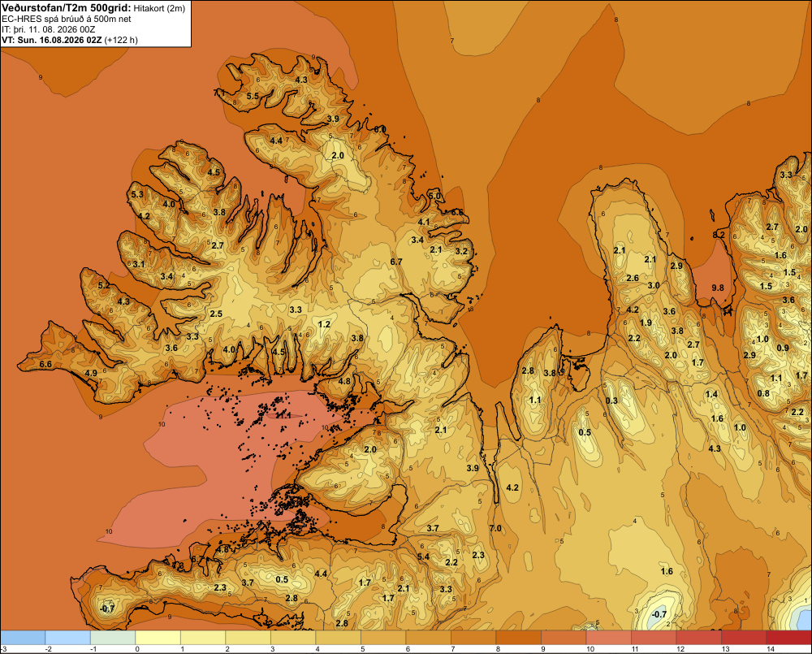The image size is (812, 654).
Task: Click the 11.1 temperature label over the bay islands
Action: [x=283, y=415]
